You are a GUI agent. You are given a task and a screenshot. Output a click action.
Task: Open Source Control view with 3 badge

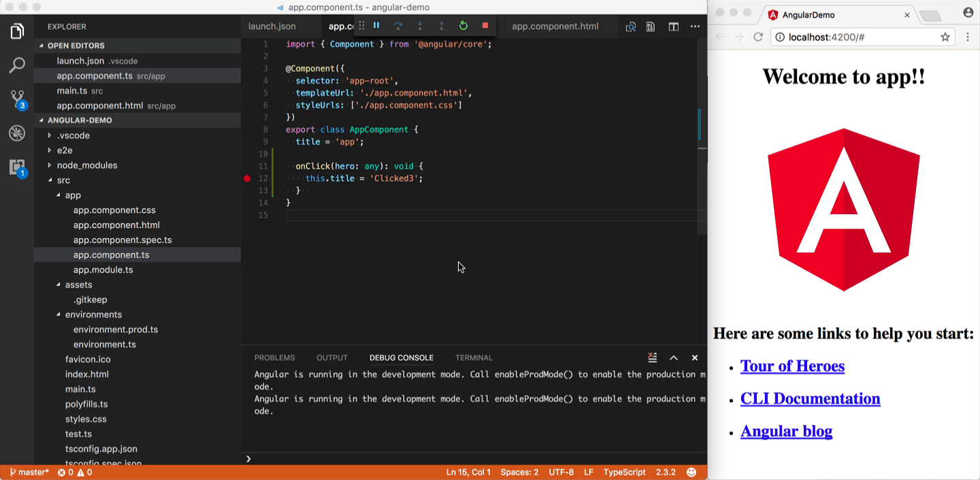pos(18,99)
